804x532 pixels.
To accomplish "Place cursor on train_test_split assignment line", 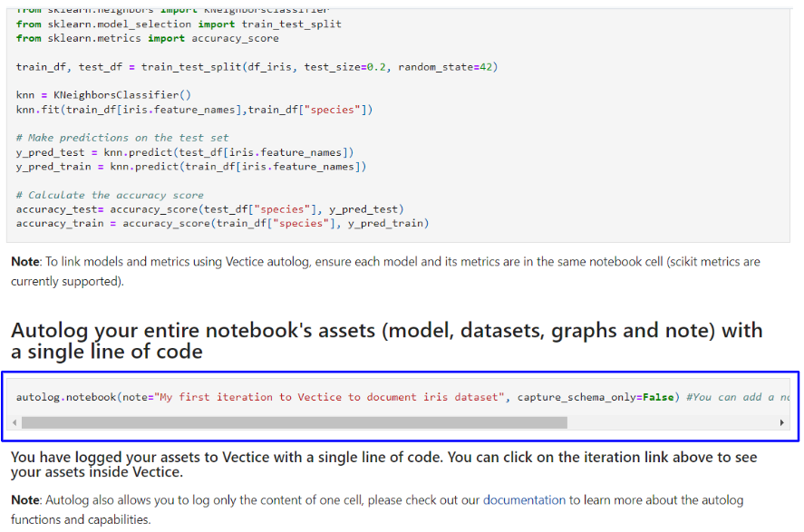I will 257,66.
